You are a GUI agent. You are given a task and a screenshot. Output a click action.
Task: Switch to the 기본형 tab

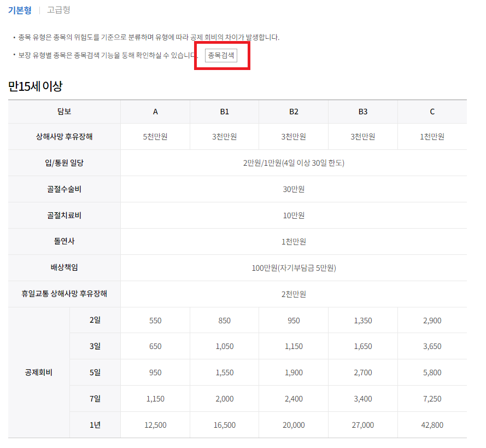click(x=20, y=10)
